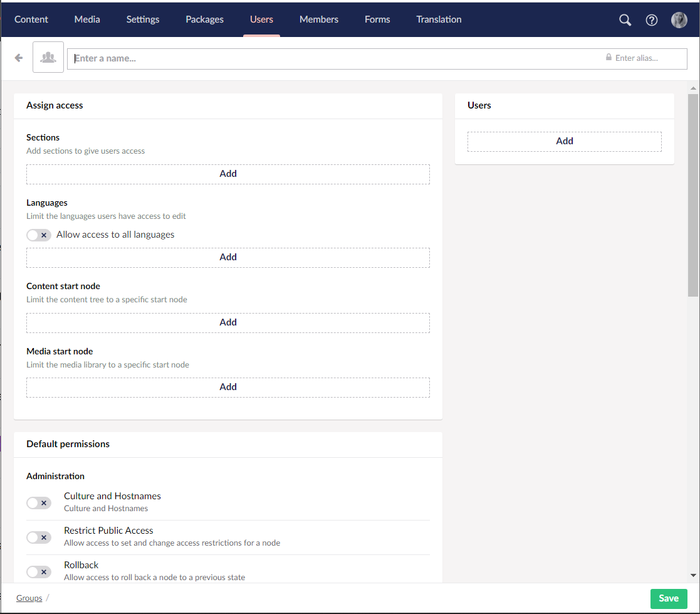Turn on the Rollback permission
The height and width of the screenshot is (614, 700).
pos(39,572)
